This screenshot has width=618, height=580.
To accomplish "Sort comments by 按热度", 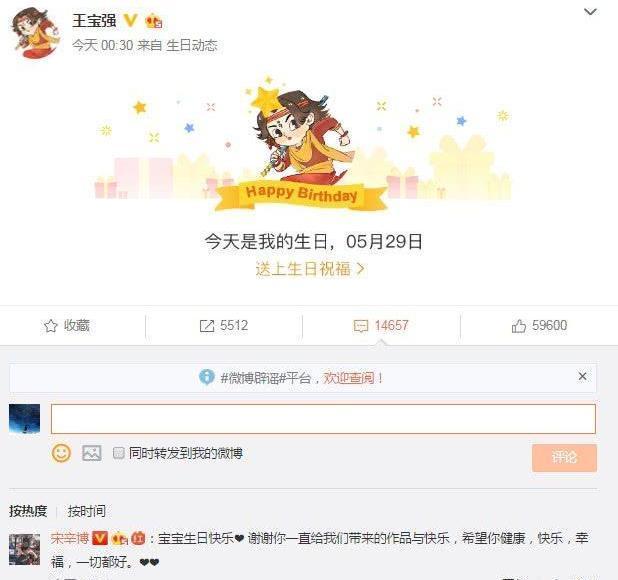I will pyautogui.click(x=28, y=511).
